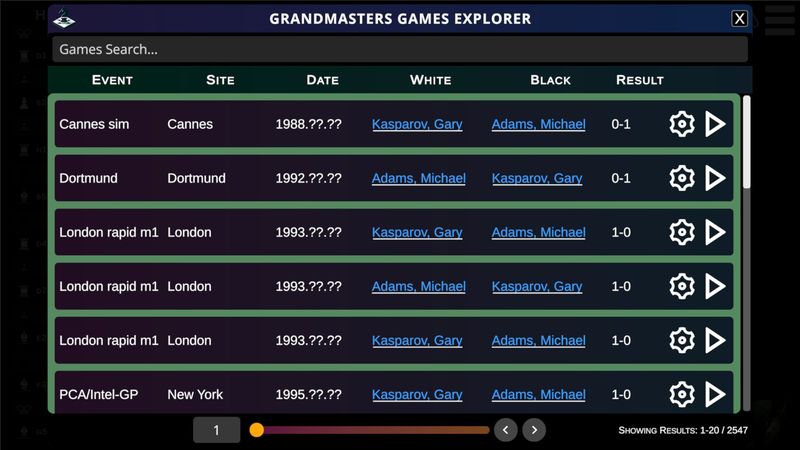
Task: Play the PCA/Intel-GP New York game
Action: 715,394
